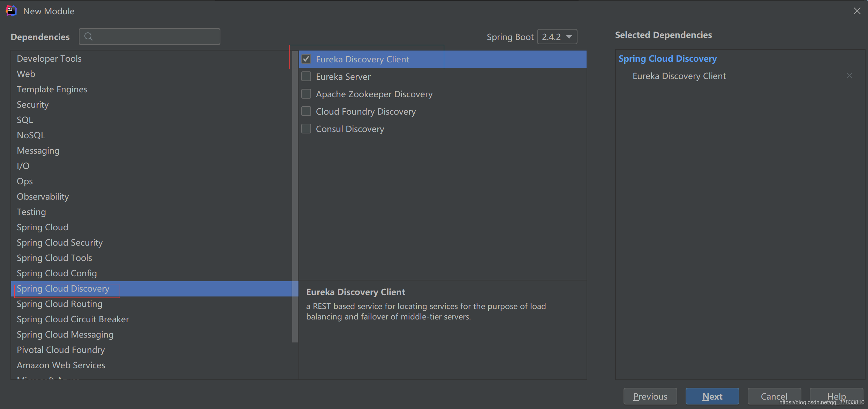
Task: Go to the Security category
Action: coord(33,105)
